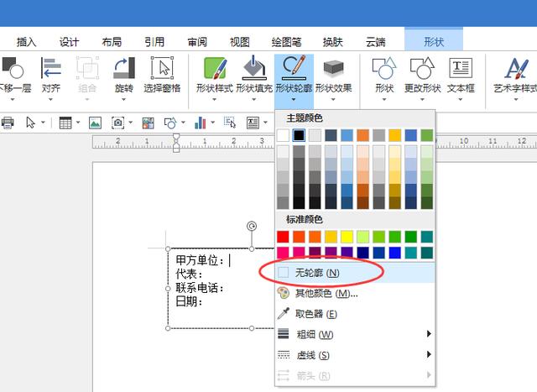Pick the red standard color swatch
Image resolution: width=537 pixels, height=392 pixels.
283,237
